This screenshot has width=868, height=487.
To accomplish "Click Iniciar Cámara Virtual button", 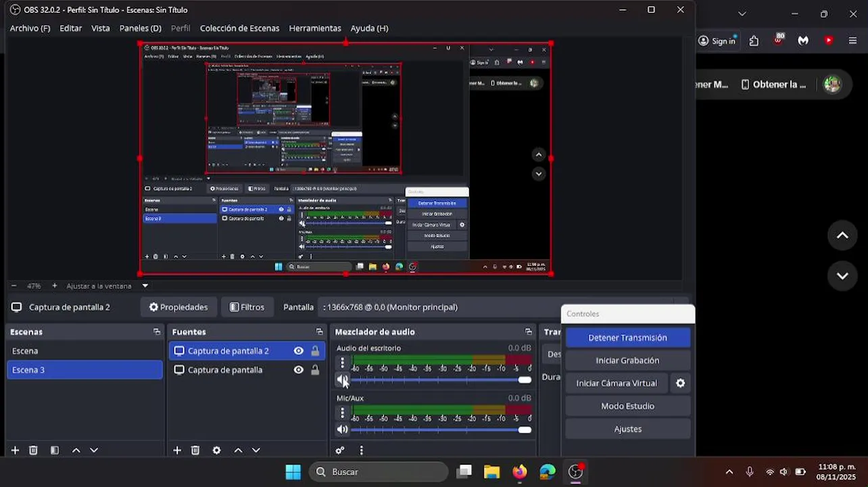I will (616, 383).
